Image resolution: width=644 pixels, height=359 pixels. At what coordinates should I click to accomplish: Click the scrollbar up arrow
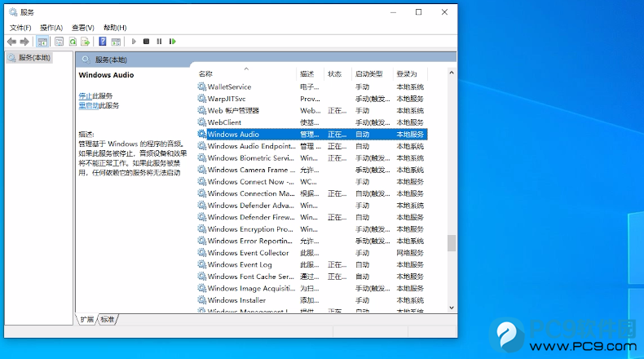(x=452, y=73)
